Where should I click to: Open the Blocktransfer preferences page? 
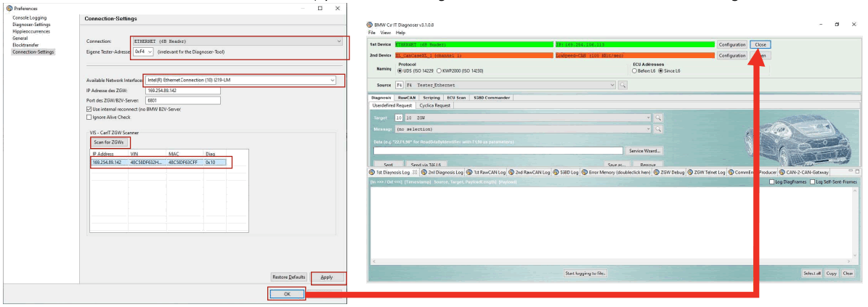coord(26,45)
